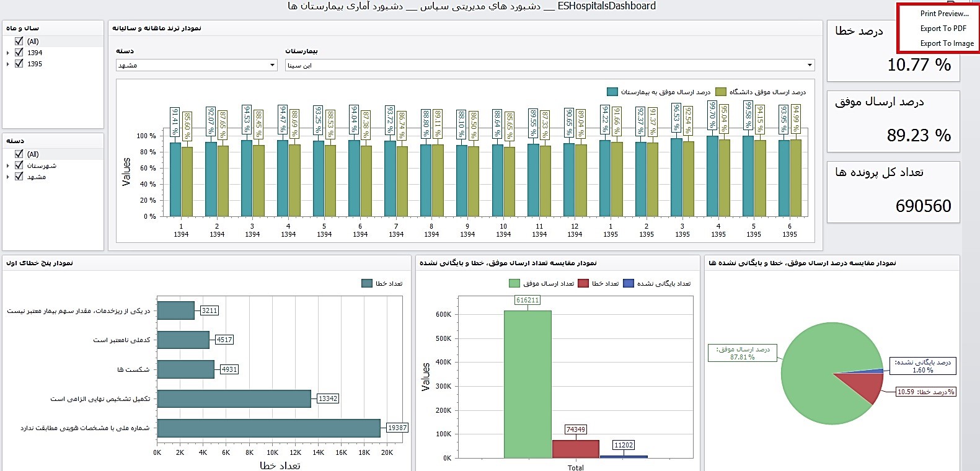Uncheck the 1394 year checkbox
980x471 pixels.
pyautogui.click(x=19, y=53)
